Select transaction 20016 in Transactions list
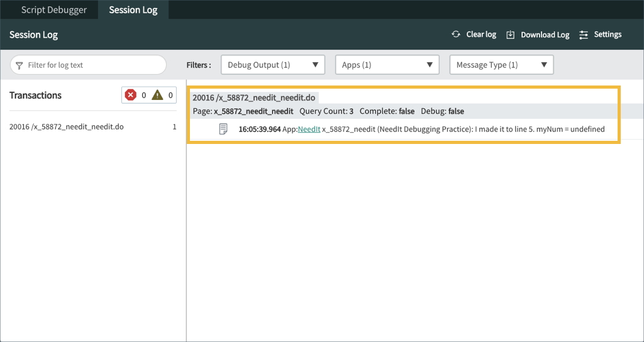This screenshot has height=342, width=644. 67,127
